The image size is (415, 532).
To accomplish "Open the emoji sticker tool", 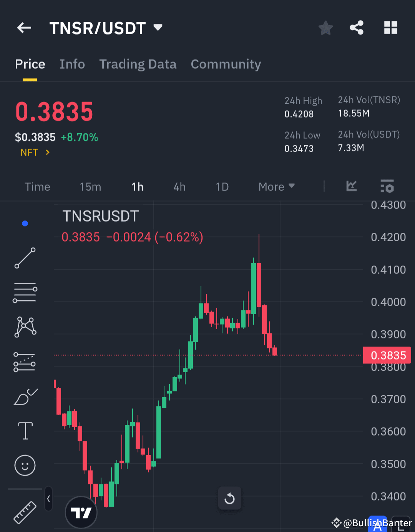I will [25, 465].
